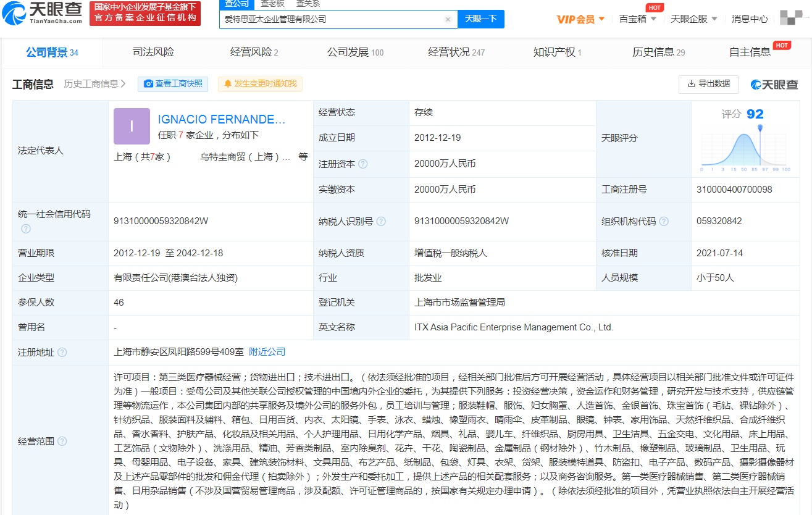The width and height of the screenshot is (812, 515).
Task: Click the help icon next to 注册资本
Action: click(363, 164)
